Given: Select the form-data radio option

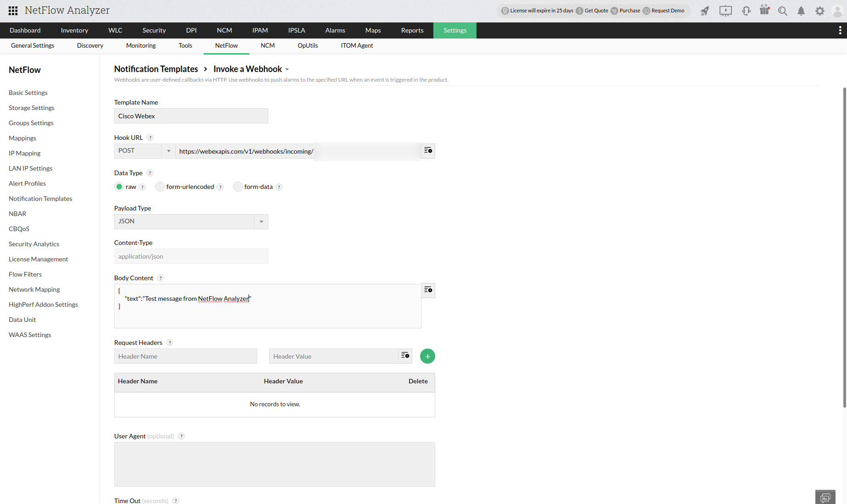Looking at the screenshot, I should [238, 187].
